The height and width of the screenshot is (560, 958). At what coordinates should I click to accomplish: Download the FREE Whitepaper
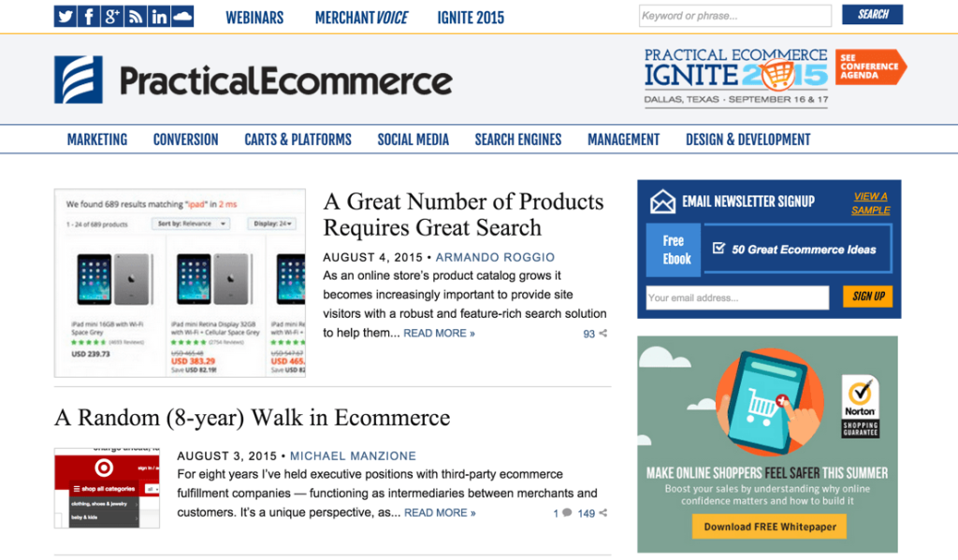click(x=768, y=526)
